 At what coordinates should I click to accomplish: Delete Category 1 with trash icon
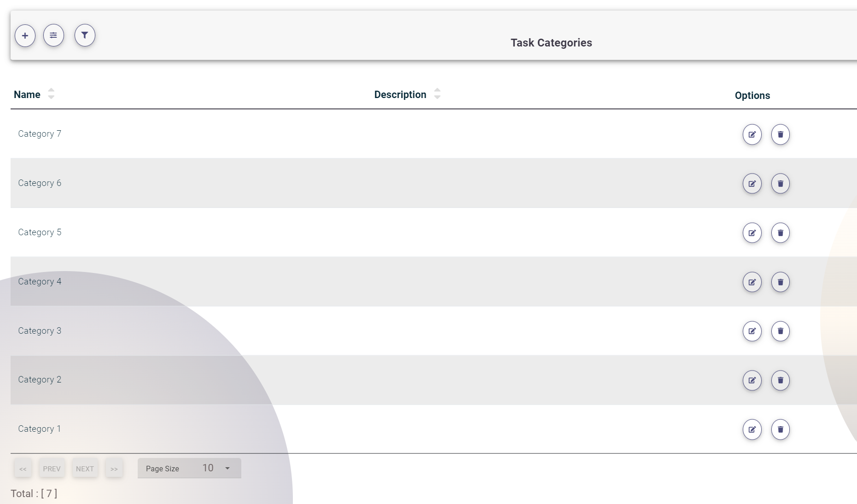coord(780,429)
